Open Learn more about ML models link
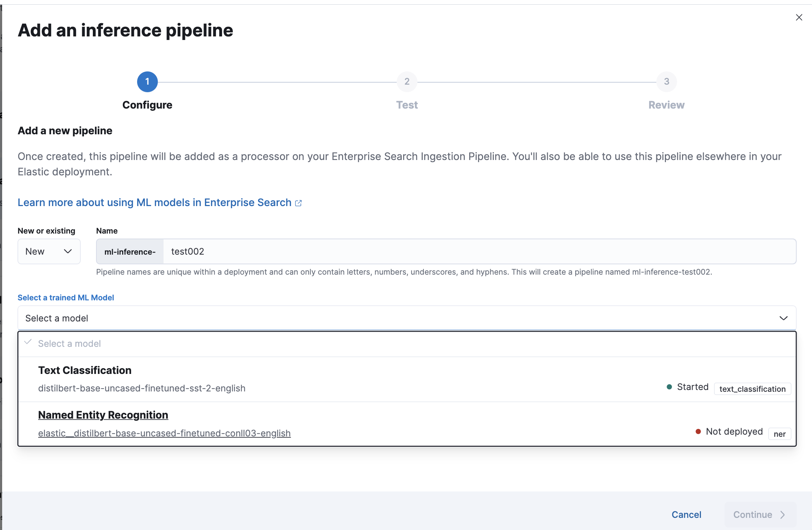The width and height of the screenshot is (812, 530). click(x=155, y=202)
